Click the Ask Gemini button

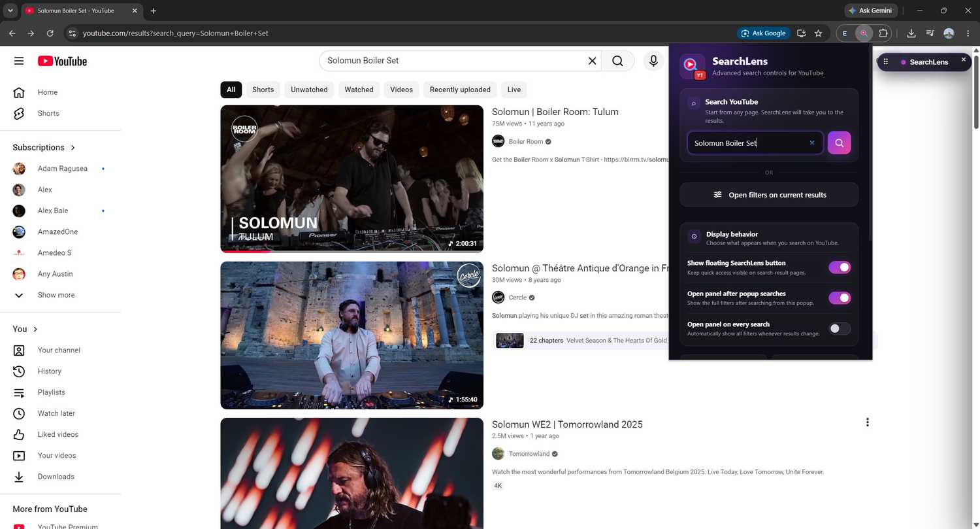(871, 10)
